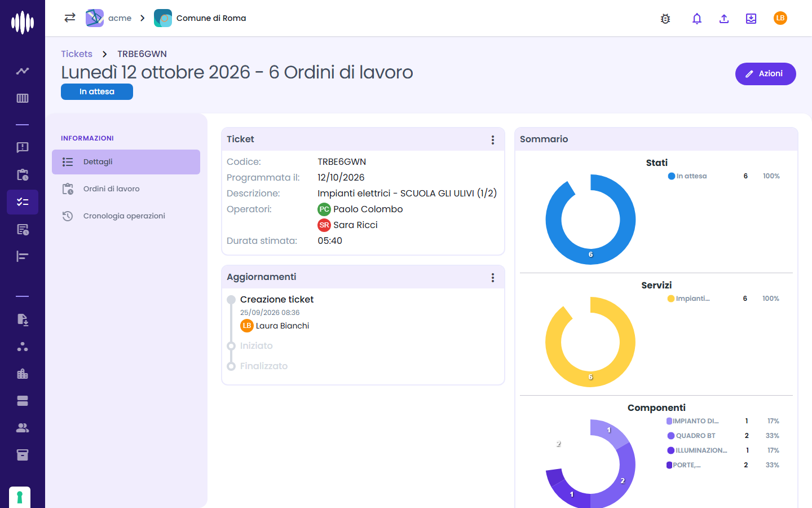Open the archive box icon in sidebar
Image resolution: width=812 pixels, height=508 pixels.
(x=23, y=455)
